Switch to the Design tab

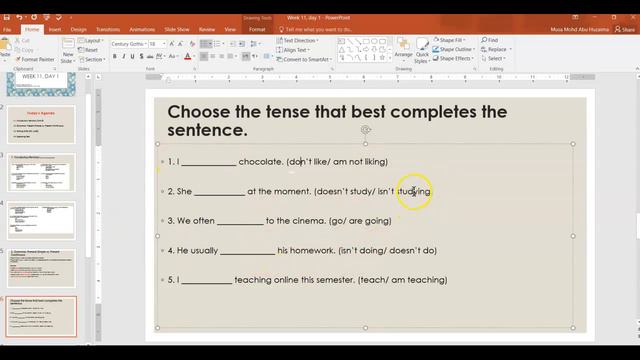(x=78, y=29)
